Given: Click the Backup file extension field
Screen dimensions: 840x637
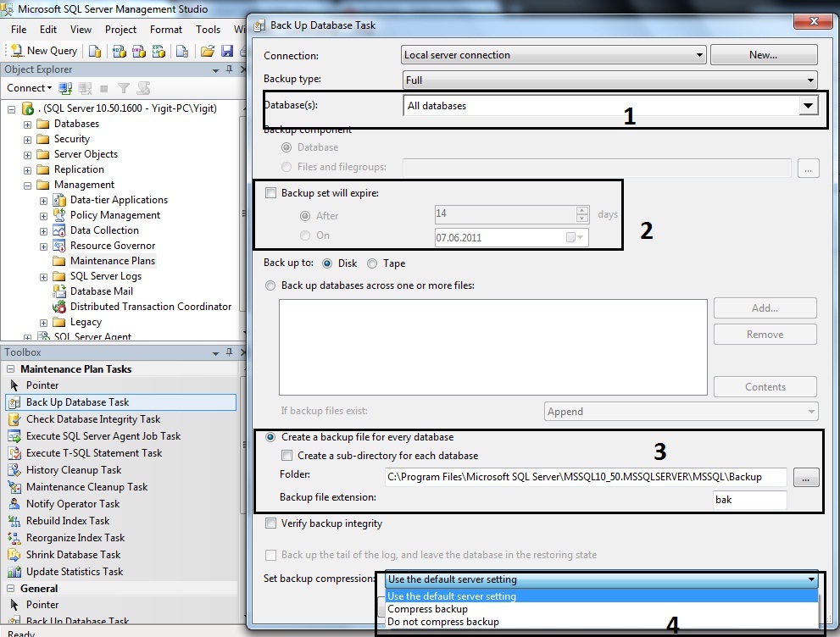Looking at the screenshot, I should (x=749, y=500).
